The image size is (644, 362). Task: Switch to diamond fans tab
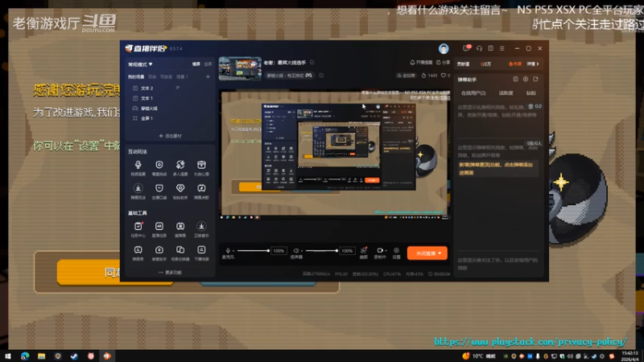click(x=531, y=93)
